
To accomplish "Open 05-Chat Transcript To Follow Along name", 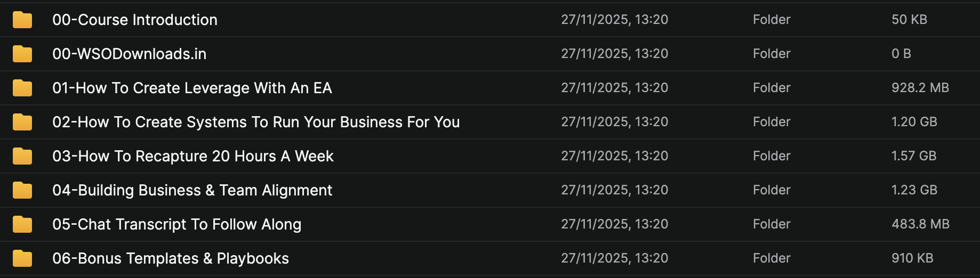I will (176, 224).
